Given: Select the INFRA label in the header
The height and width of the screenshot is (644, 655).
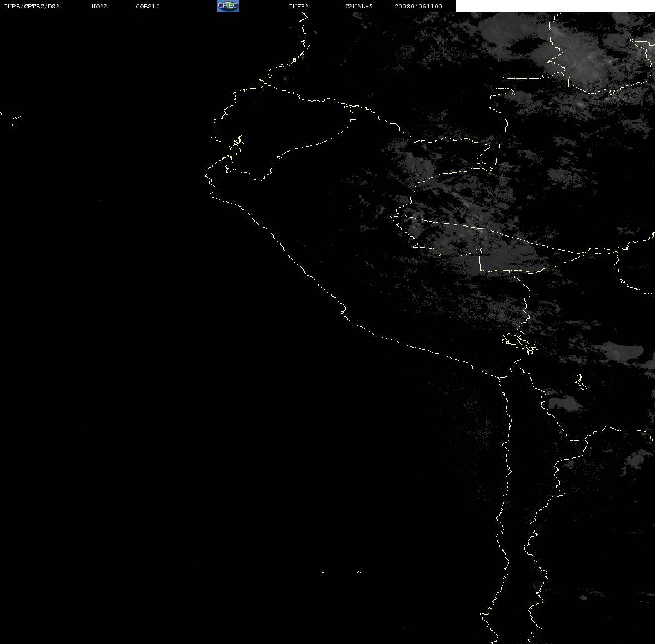Looking at the screenshot, I should point(299,6).
